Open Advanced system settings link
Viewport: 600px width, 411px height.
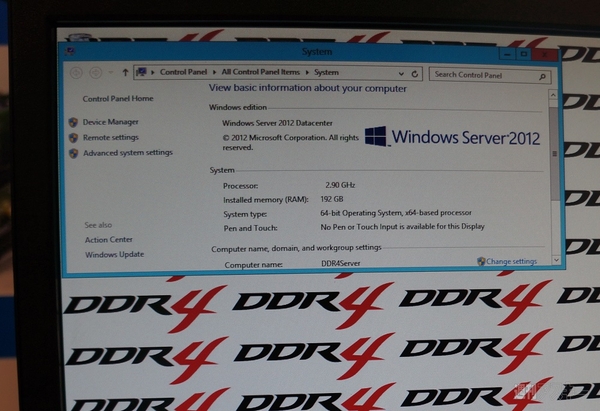pyautogui.click(x=128, y=153)
